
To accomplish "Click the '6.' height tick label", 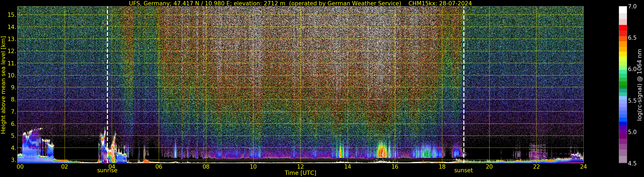I will pos(13,124).
